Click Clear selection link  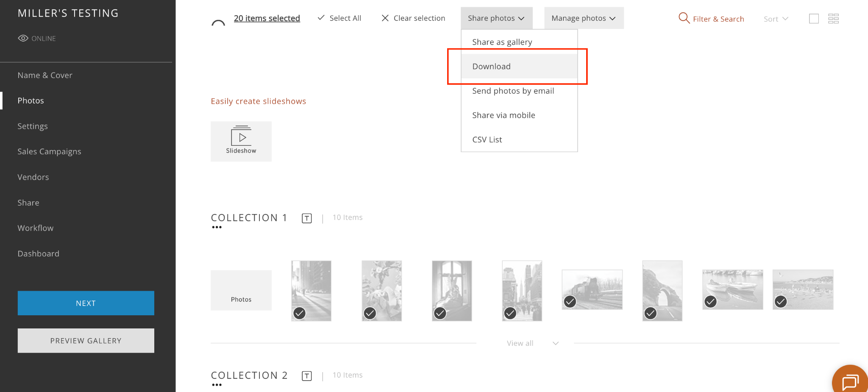pos(413,18)
